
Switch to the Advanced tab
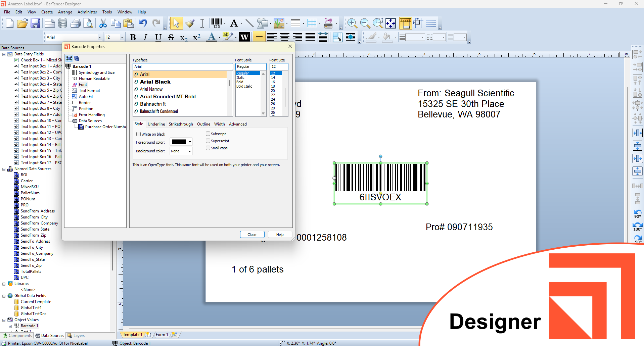tap(238, 124)
